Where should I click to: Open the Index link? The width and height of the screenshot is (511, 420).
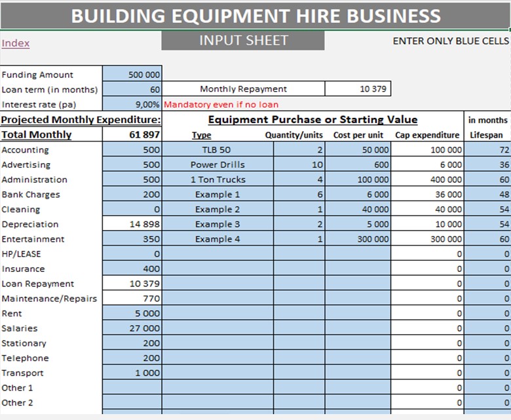pyautogui.click(x=16, y=43)
